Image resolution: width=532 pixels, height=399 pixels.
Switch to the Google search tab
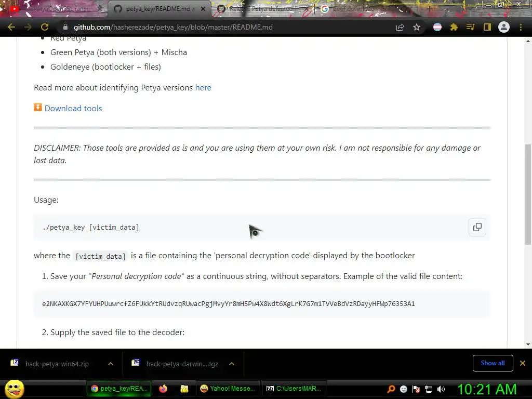366,9
